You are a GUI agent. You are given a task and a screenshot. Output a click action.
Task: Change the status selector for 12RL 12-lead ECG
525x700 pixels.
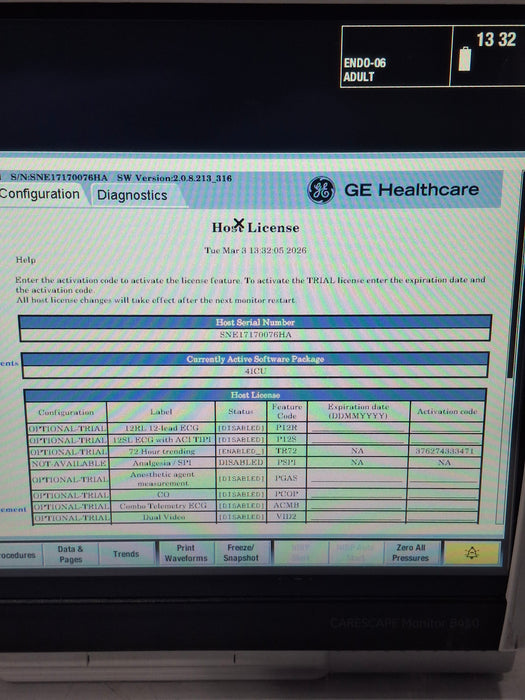click(x=241, y=428)
